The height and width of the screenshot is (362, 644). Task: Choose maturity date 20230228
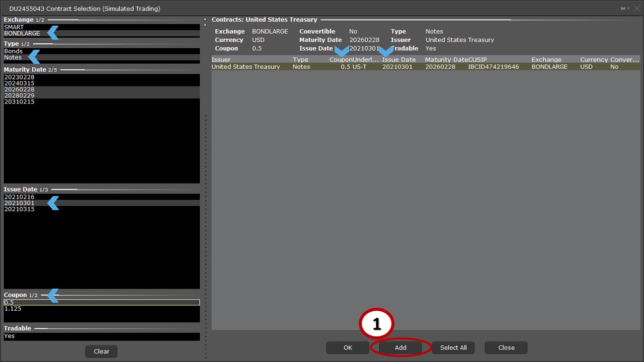tap(19, 77)
